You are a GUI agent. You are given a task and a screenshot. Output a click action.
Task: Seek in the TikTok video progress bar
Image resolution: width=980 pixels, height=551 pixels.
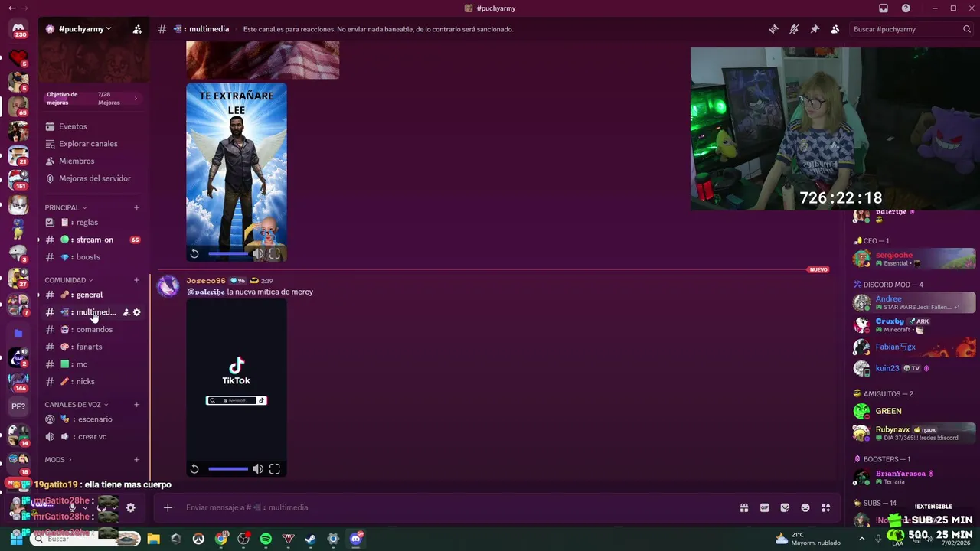228,468
